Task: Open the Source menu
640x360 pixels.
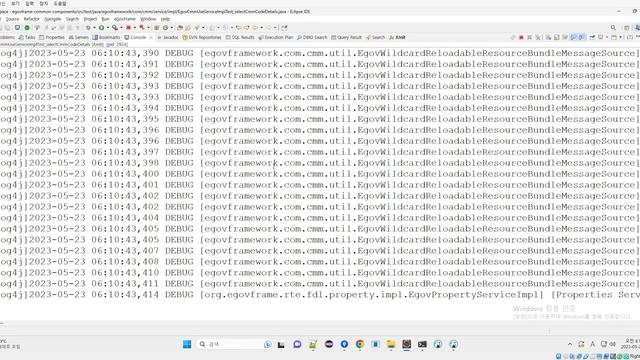Action: (12, 19)
